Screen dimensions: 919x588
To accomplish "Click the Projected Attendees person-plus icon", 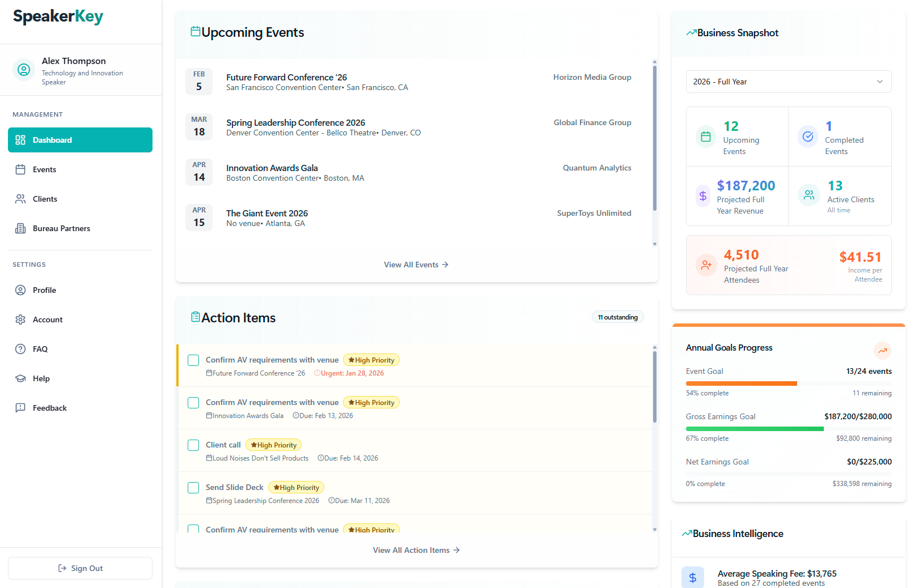I will [706, 265].
